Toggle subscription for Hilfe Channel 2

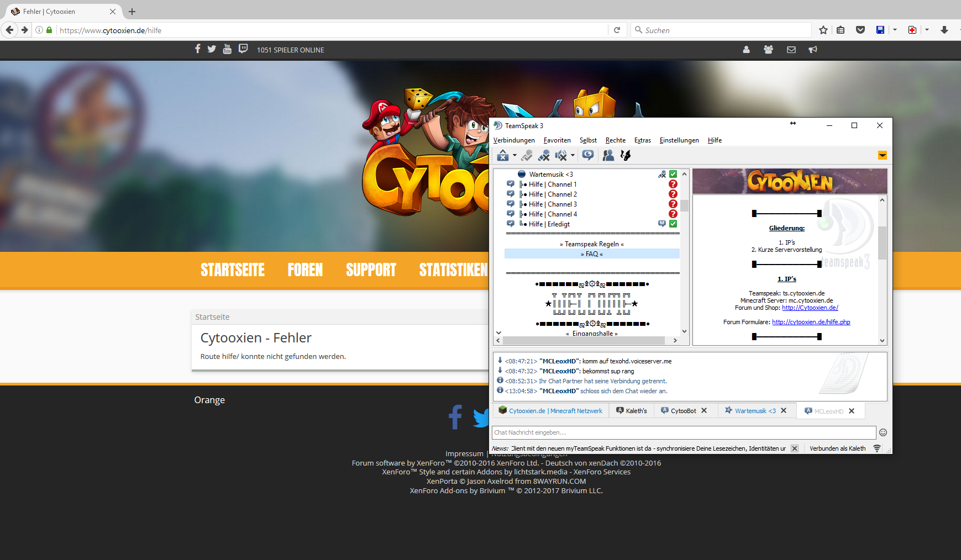click(511, 194)
